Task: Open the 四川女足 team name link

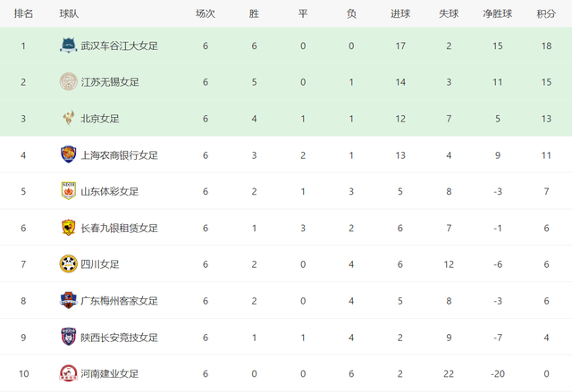Action: click(100, 264)
